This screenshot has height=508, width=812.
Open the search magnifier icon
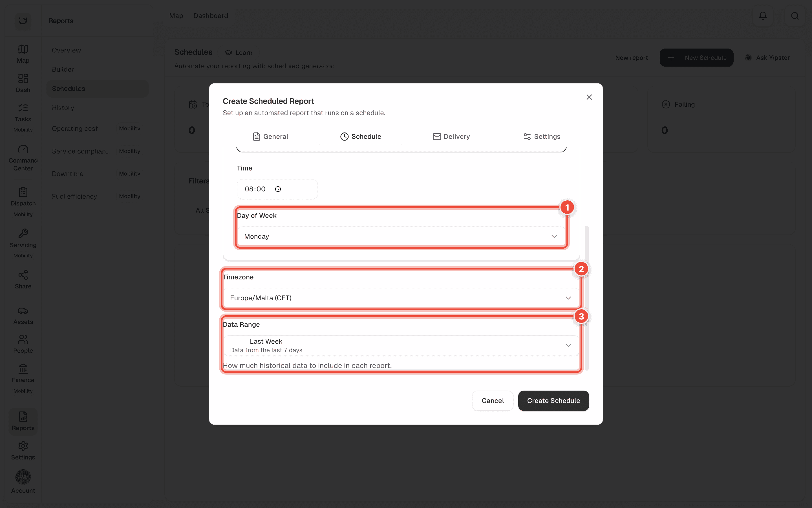point(795,16)
